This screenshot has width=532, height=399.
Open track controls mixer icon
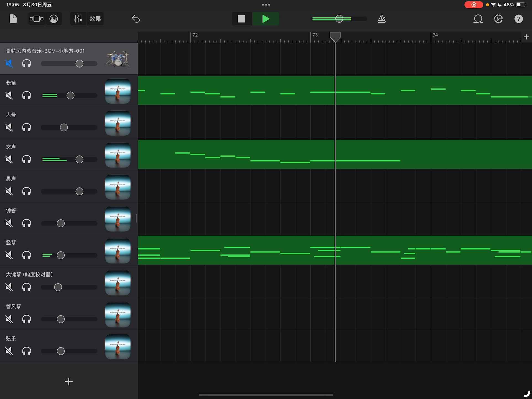pos(78,19)
